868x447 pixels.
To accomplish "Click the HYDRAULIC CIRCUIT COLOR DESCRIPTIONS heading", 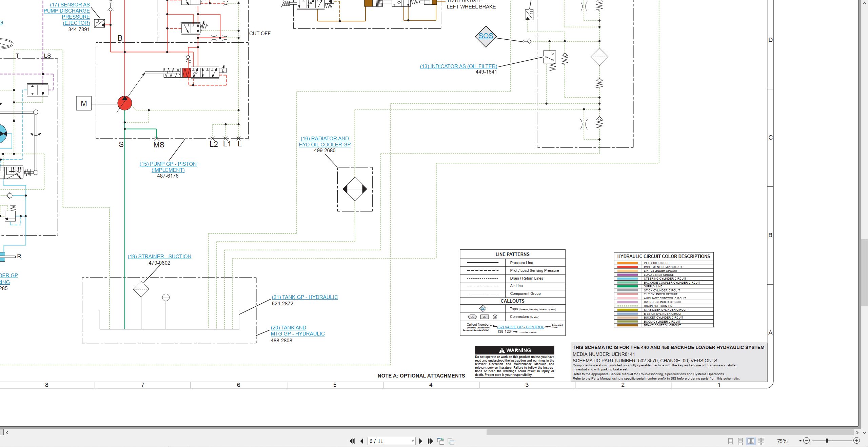I will pos(664,257).
